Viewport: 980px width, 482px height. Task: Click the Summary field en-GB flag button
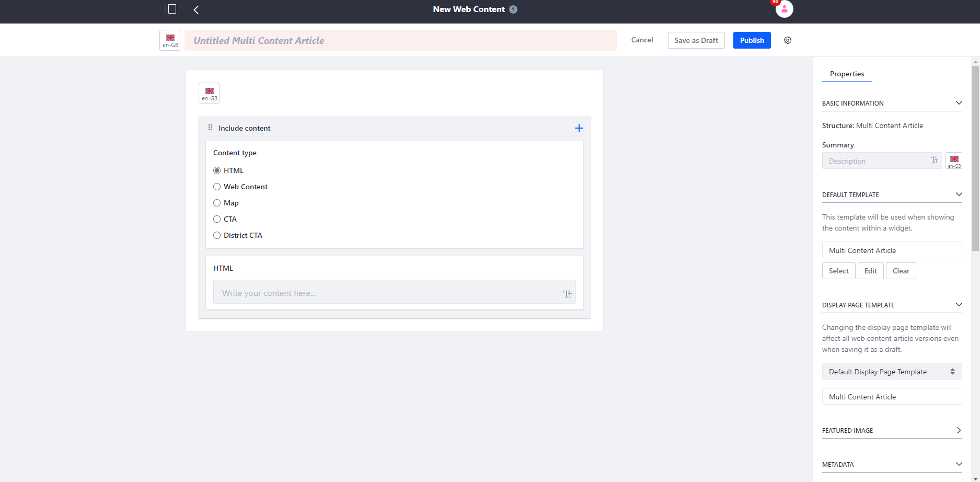(954, 161)
